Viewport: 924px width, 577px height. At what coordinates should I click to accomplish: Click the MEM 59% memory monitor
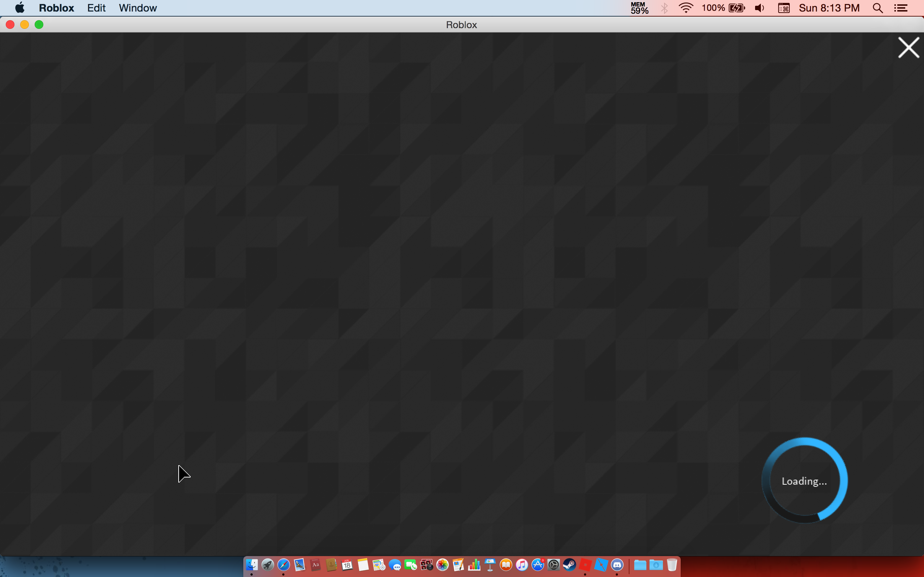point(639,8)
